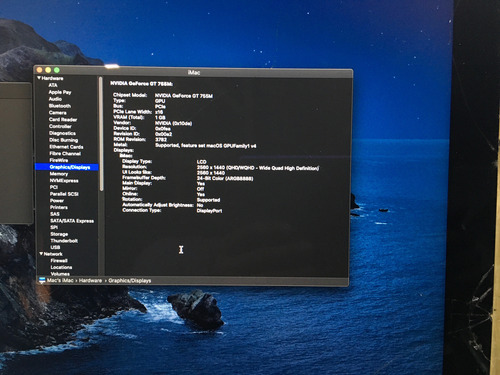Screen dimensions: 500x375
Task: Click Hardware in the path bar
Action: pyautogui.click(x=90, y=280)
